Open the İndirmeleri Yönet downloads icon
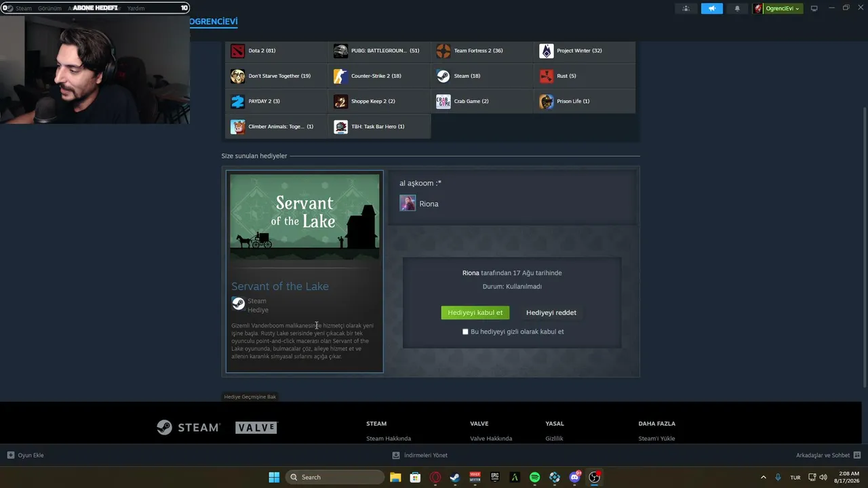Viewport: 868px width, 488px height. coord(396,455)
